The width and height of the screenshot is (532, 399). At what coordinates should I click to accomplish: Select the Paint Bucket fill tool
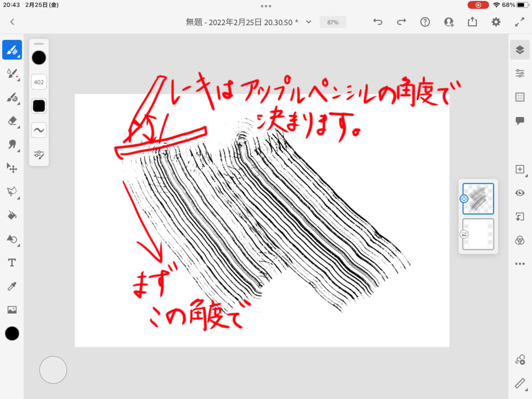click(x=12, y=216)
